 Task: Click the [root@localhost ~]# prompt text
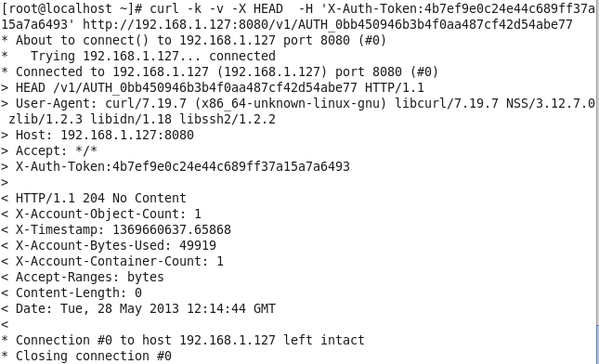click(x=72, y=8)
